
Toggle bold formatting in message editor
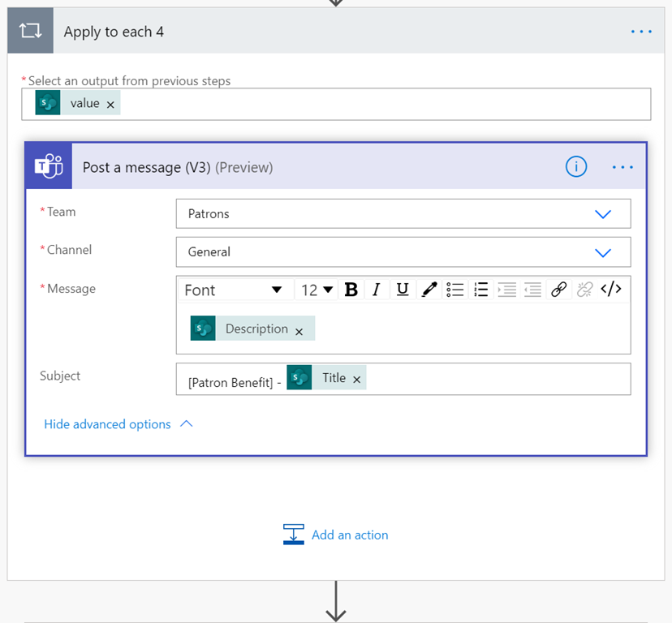(x=351, y=290)
